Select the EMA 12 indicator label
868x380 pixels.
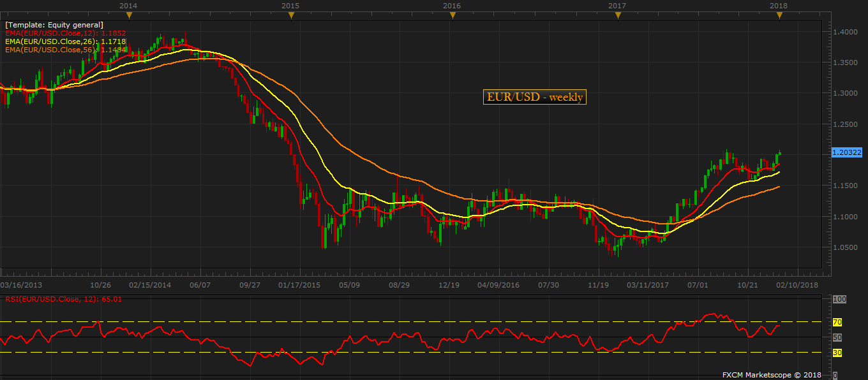(x=65, y=33)
